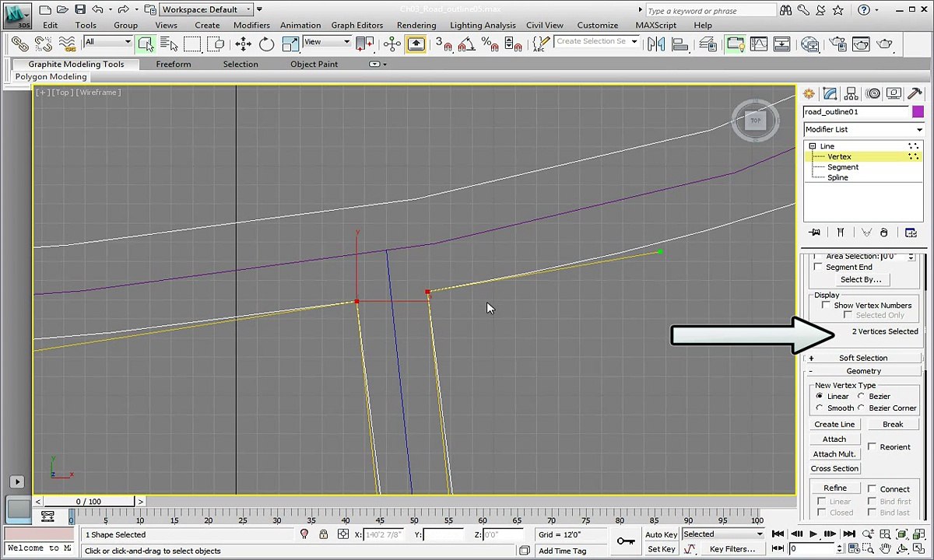Open the Modifier List dropdown
Screen dimensions: 934x560
click(863, 129)
